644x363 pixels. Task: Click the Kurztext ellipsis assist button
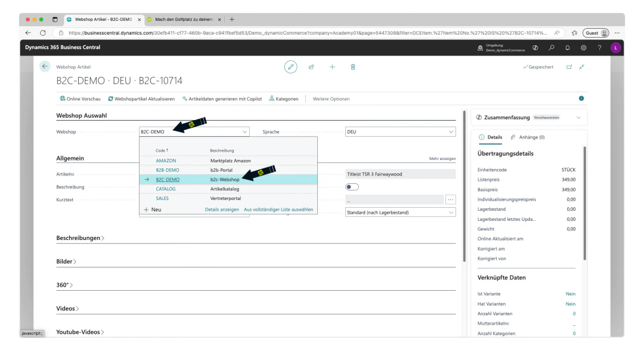click(x=451, y=199)
